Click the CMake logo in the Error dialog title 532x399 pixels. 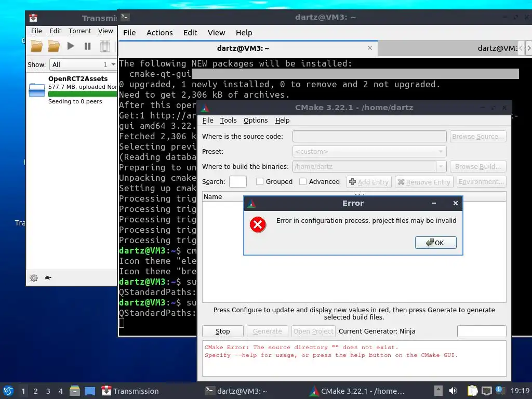pos(251,204)
